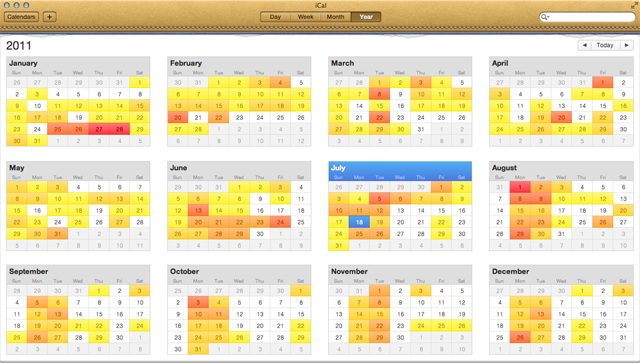Select November 8 date cell

click(380, 303)
